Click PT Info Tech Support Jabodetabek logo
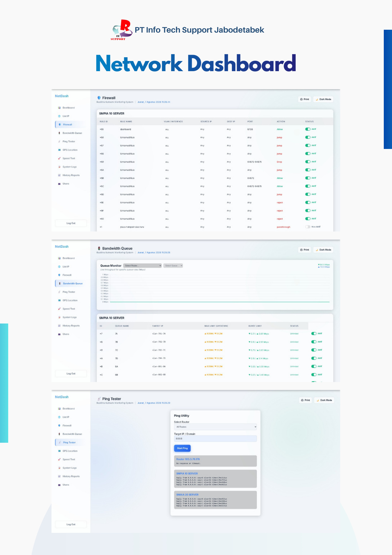This screenshot has width=392, height=555. click(x=121, y=30)
